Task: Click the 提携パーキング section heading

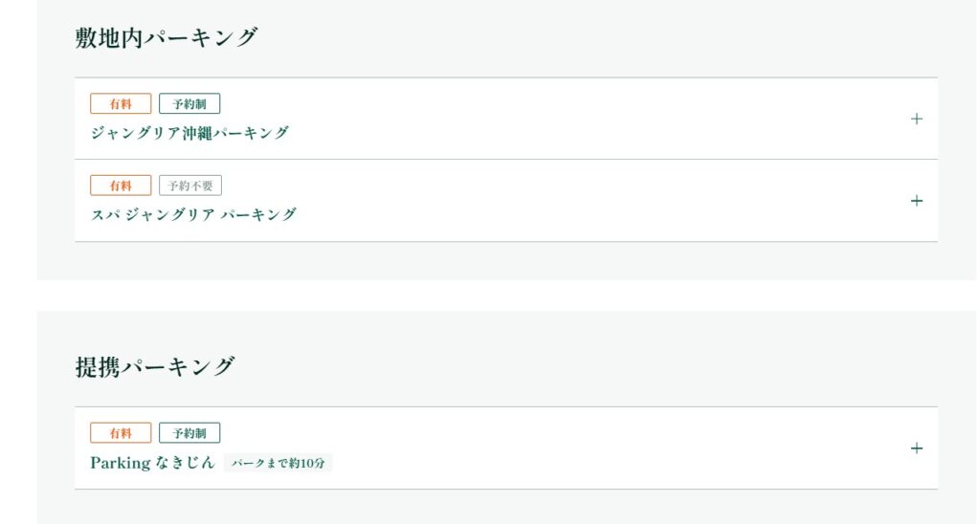Action: point(155,367)
